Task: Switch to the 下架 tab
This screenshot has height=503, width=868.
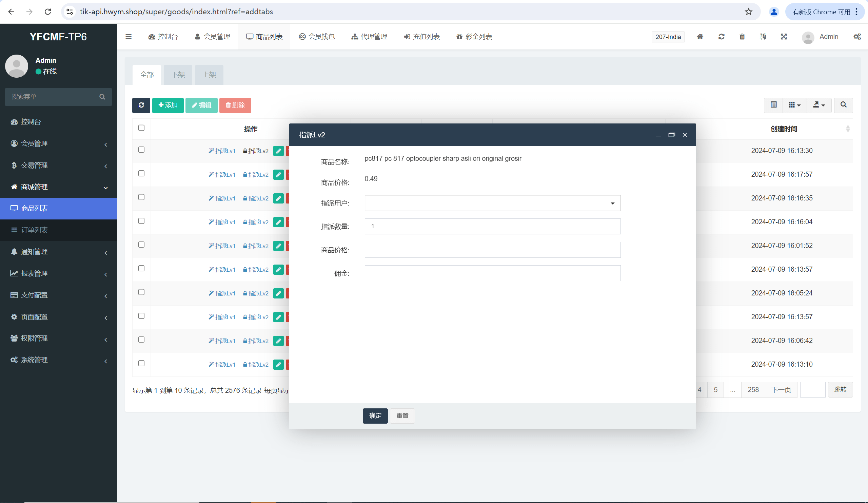Action: (x=178, y=75)
